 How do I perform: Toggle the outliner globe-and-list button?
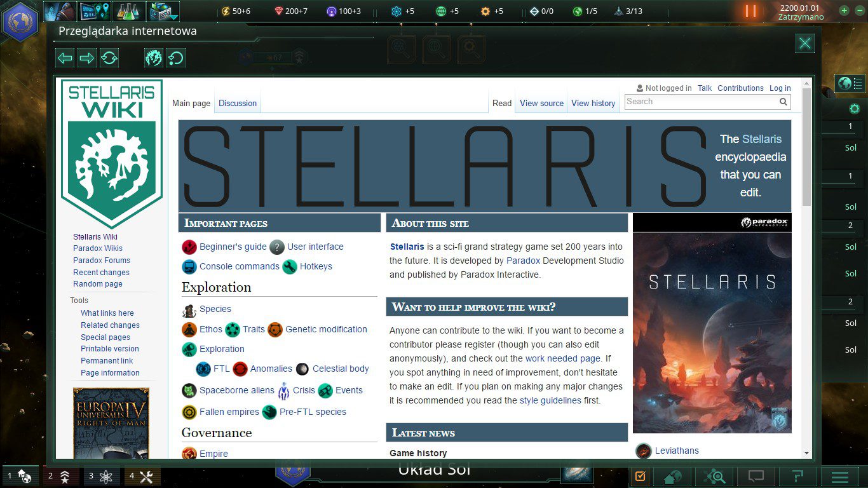851,83
